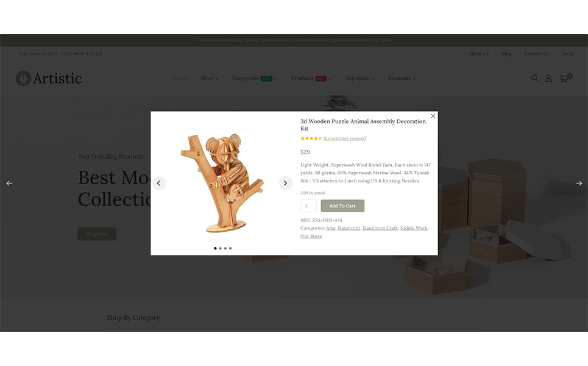
Task: Open the search icon in header
Action: click(x=534, y=78)
